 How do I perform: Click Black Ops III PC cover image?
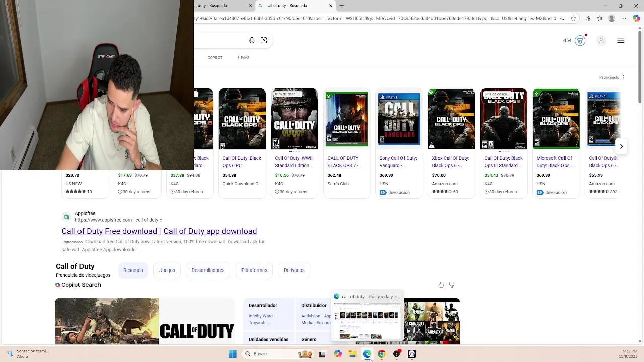[504, 119]
